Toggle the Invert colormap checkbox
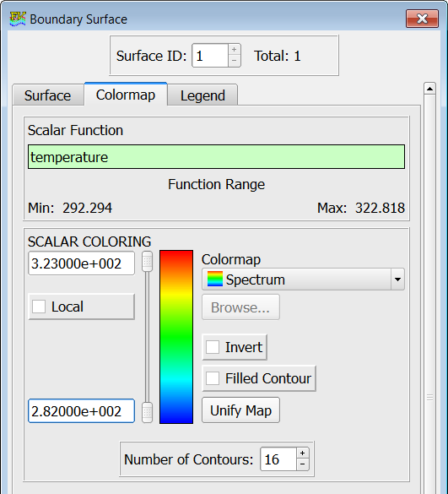 click(213, 347)
